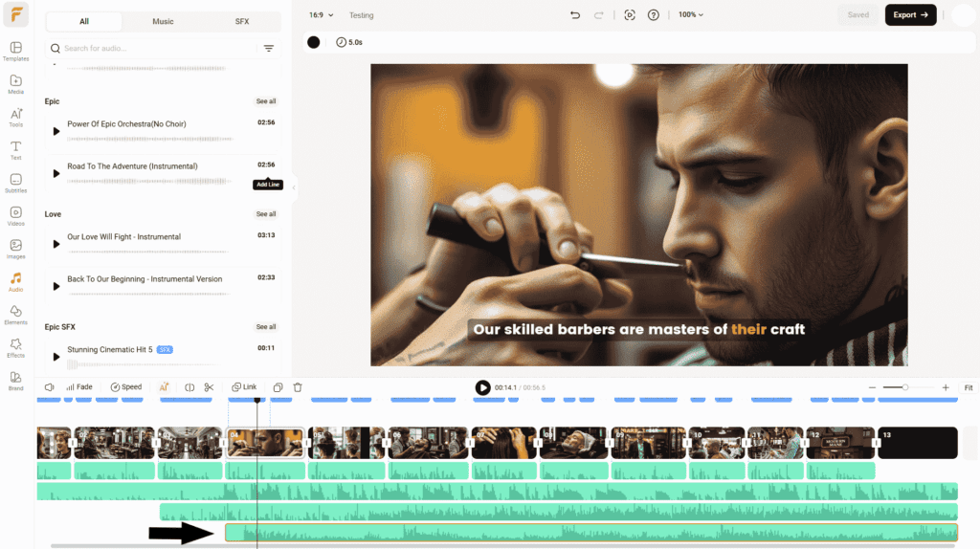
Task: Duplicate the selected clip
Action: tap(278, 387)
